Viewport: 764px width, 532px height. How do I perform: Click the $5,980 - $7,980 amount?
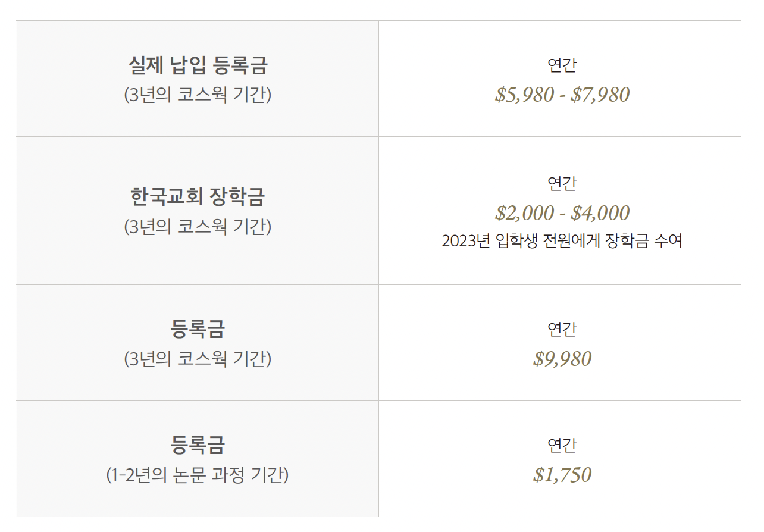click(x=562, y=95)
